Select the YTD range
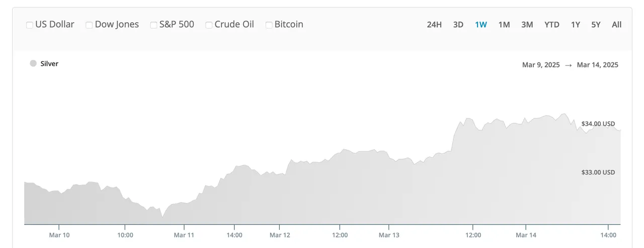The height and width of the screenshot is (248, 644). click(552, 25)
